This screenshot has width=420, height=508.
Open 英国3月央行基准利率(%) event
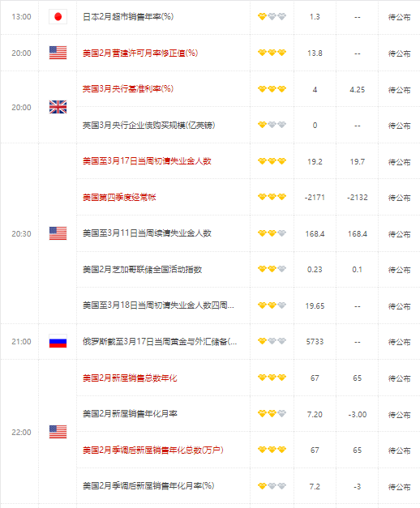pos(128,89)
